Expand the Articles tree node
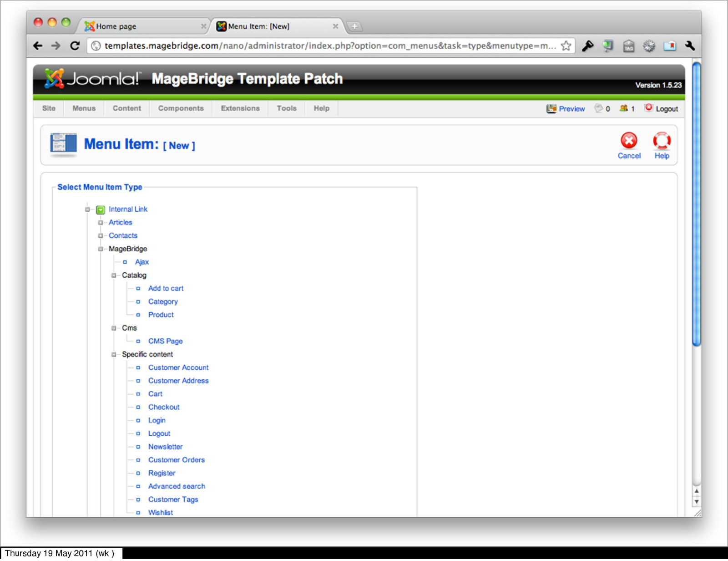Image resolution: width=728 pixels, height=561 pixels. (x=101, y=223)
